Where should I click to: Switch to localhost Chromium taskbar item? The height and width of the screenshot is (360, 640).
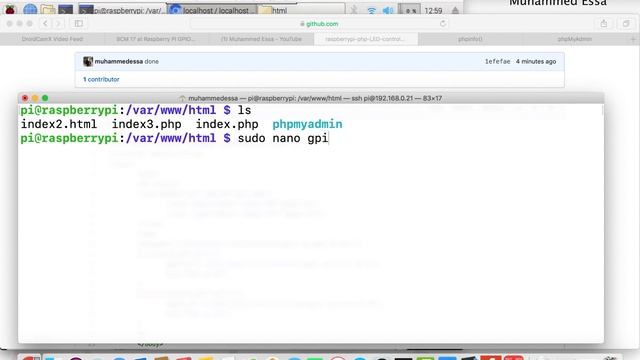coord(211,10)
